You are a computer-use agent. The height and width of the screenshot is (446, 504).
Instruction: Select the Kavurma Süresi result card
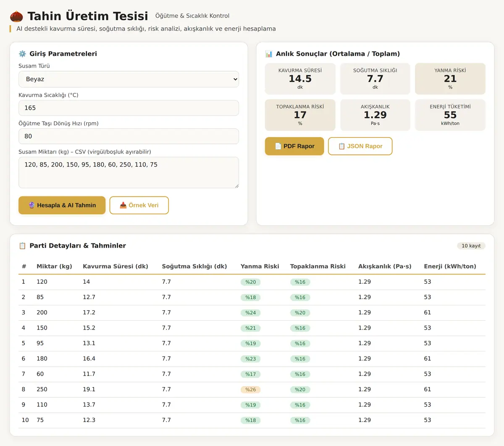click(300, 79)
